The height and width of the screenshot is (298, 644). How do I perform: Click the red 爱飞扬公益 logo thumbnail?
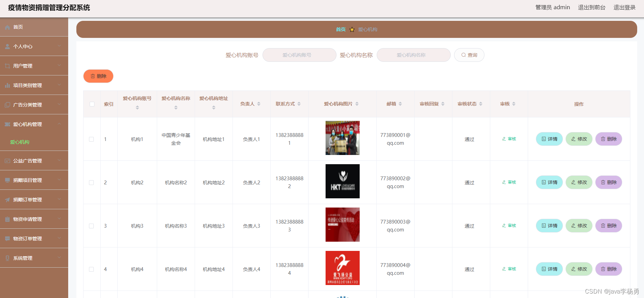point(343,268)
